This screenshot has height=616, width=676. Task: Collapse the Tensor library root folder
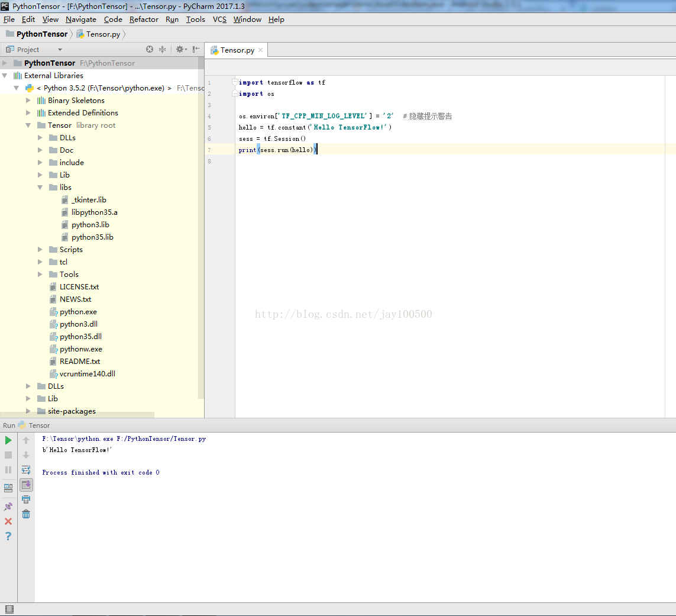click(28, 125)
